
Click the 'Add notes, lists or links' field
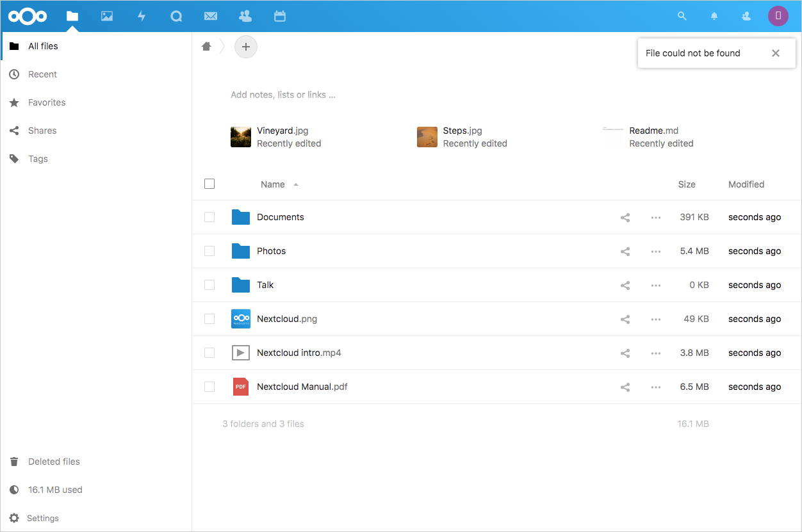point(283,95)
